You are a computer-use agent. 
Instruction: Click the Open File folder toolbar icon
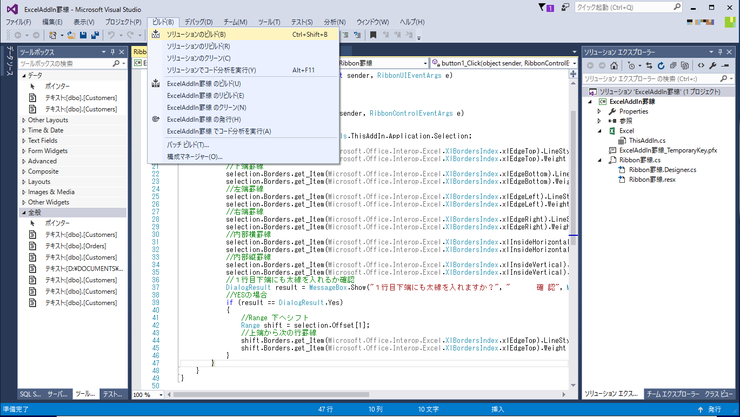[x=71, y=35]
